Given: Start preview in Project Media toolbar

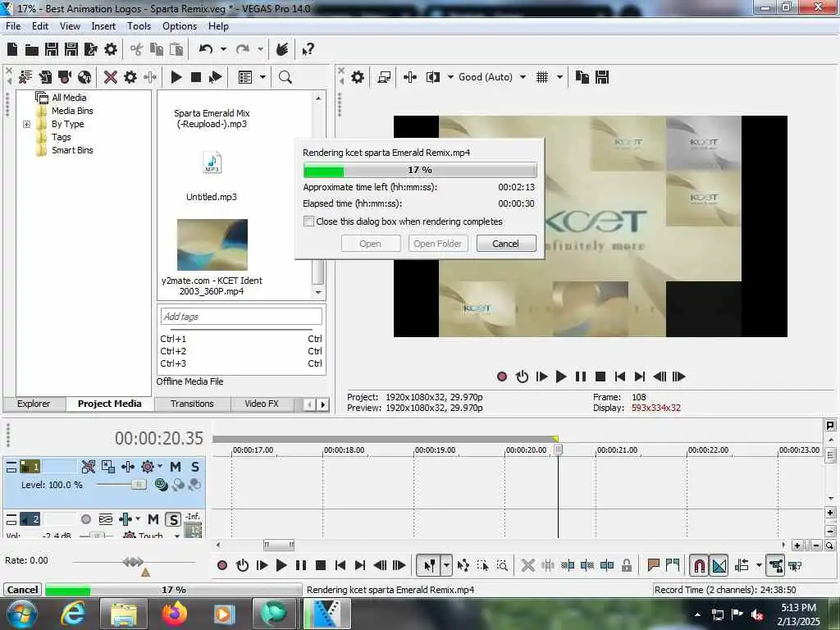Looking at the screenshot, I should pyautogui.click(x=176, y=77).
